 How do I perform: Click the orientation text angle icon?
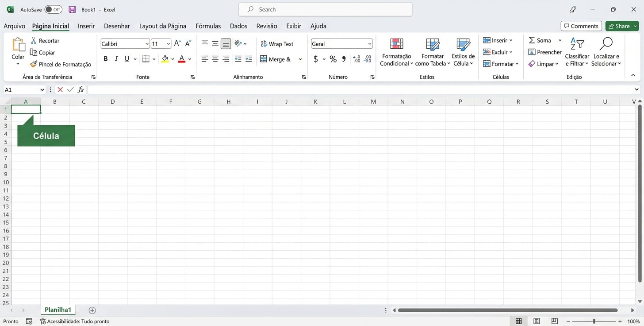point(238,43)
